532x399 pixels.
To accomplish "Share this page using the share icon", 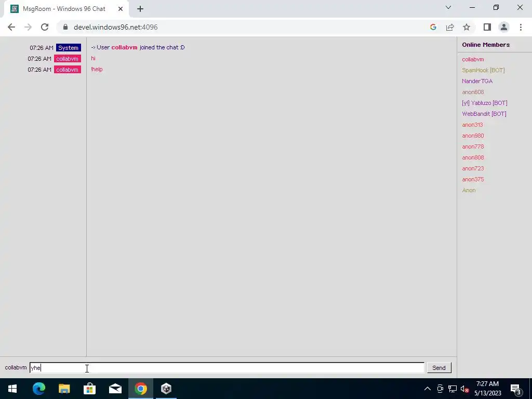I will click(x=450, y=27).
